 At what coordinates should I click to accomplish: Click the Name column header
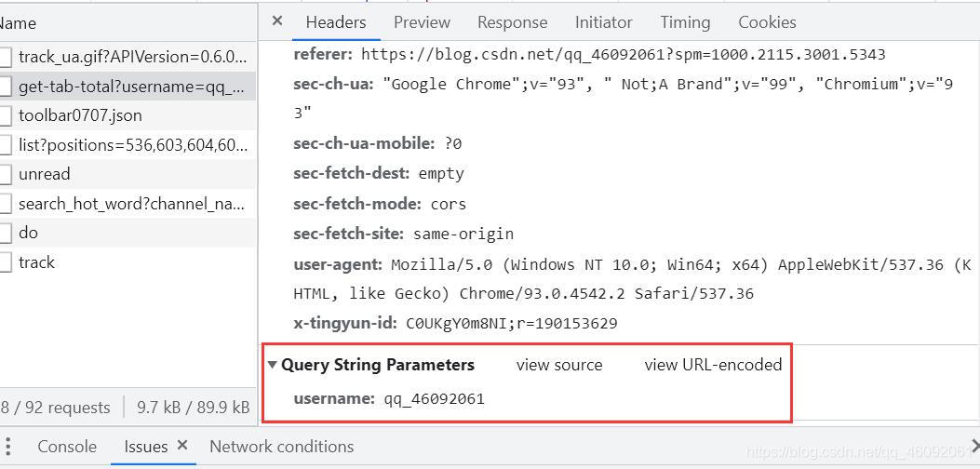pyautogui.click(x=128, y=23)
